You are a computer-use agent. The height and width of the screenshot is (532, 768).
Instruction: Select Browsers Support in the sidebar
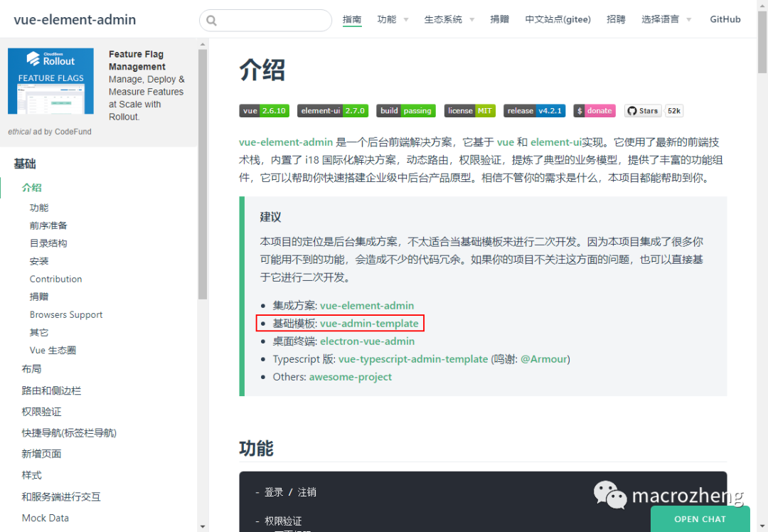click(x=66, y=314)
